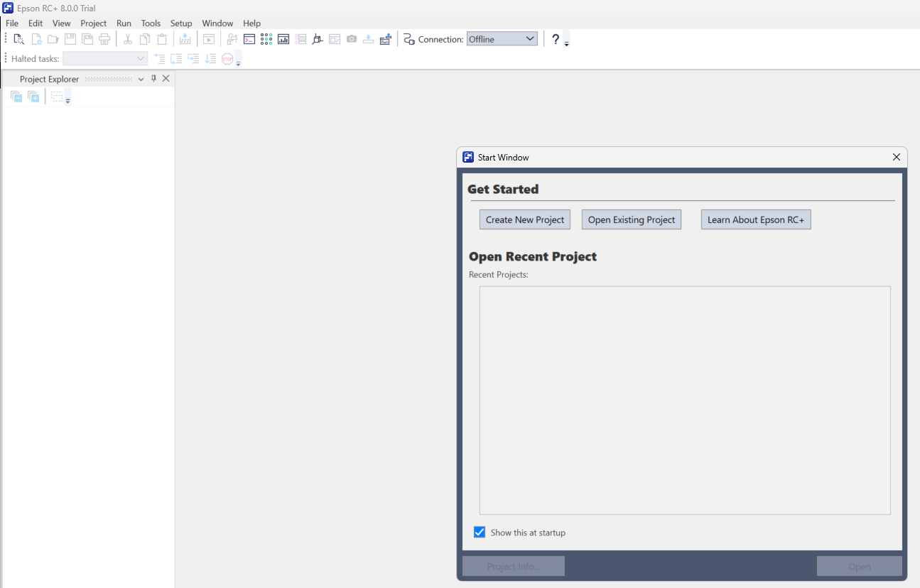The width and height of the screenshot is (920, 588).
Task: Click Create New Project button
Action: tap(525, 219)
